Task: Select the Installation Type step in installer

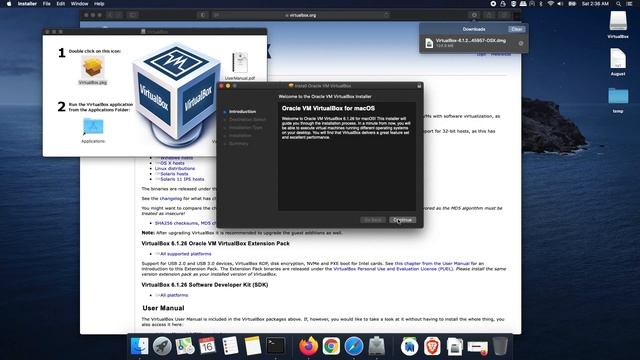Action: pos(245,127)
